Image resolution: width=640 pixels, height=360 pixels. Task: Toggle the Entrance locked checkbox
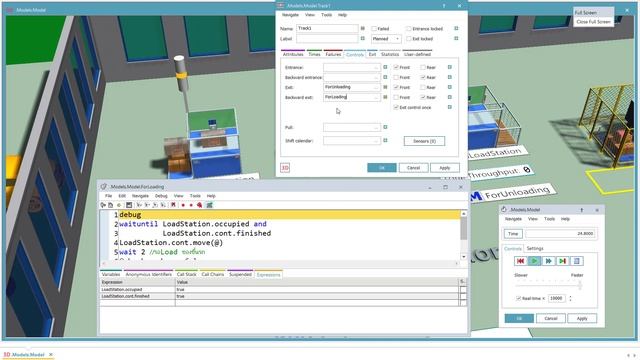click(409, 29)
